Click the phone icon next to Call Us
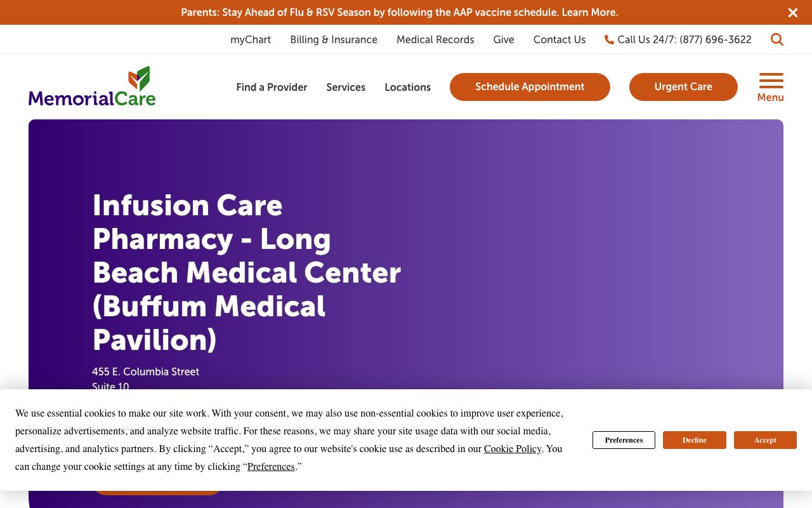The image size is (812, 508). 609,39
